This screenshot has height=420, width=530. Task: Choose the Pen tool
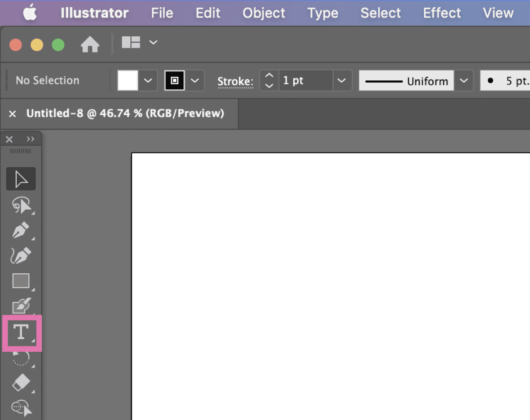point(21,230)
